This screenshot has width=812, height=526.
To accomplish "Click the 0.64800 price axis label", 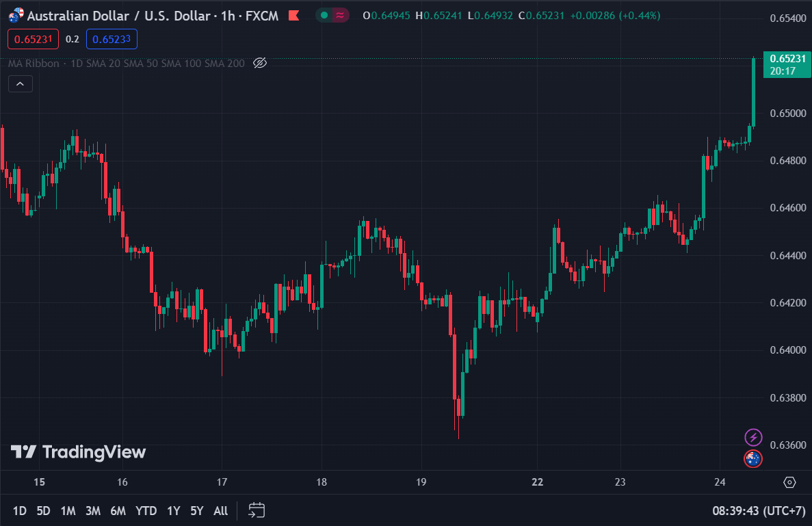I will (x=787, y=161).
